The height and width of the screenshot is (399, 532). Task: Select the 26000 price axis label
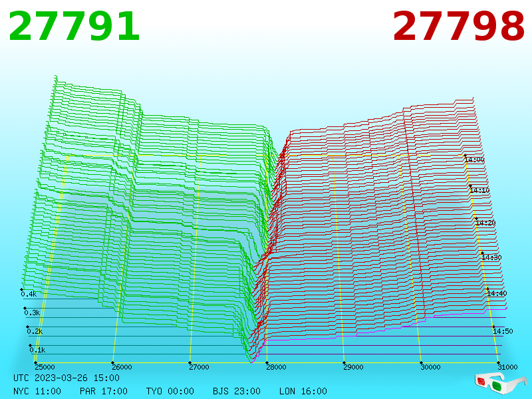[122, 367]
